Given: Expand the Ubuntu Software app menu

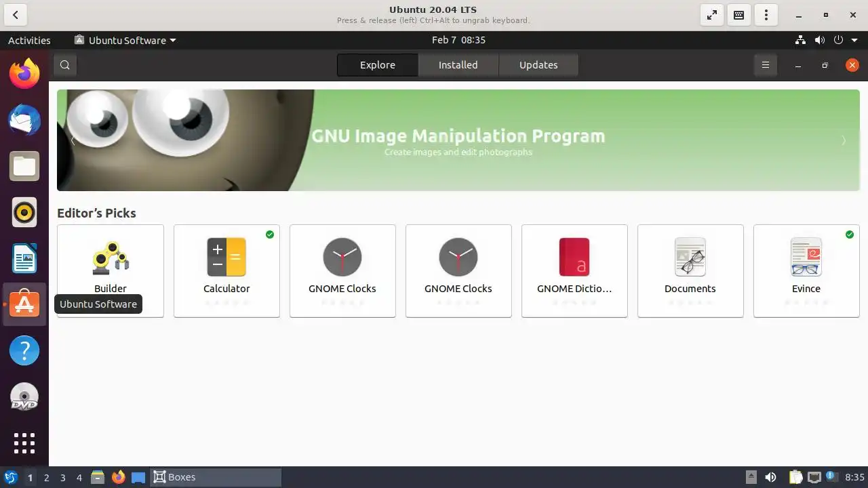Looking at the screenshot, I should 125,40.
